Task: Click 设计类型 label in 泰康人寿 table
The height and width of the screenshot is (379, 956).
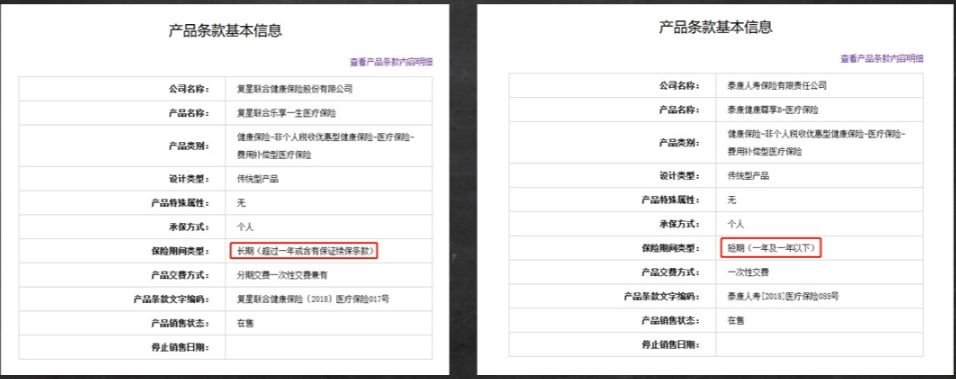Action: pos(679,175)
